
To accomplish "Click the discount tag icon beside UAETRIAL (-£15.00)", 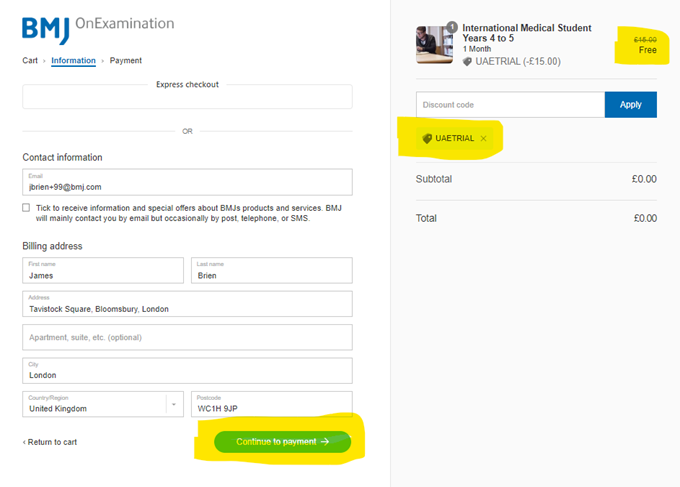I will (467, 62).
